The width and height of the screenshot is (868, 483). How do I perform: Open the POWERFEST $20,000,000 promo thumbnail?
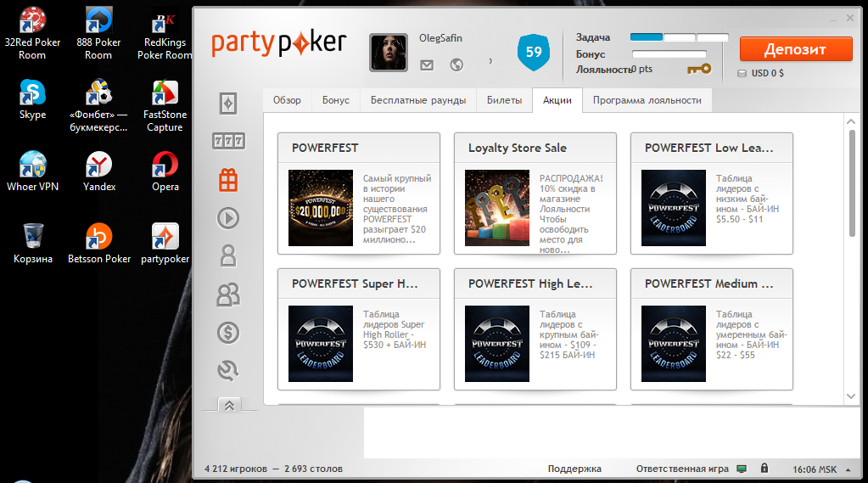tap(321, 208)
